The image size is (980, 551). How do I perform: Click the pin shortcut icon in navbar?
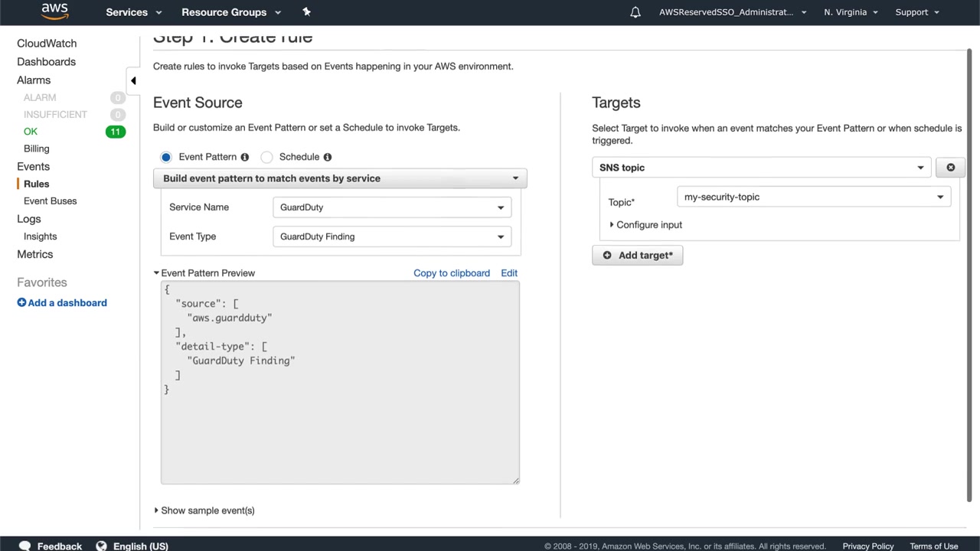pos(306,11)
